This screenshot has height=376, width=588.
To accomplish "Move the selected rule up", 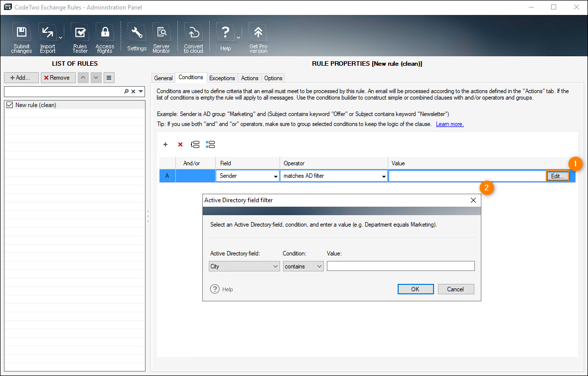I will pyautogui.click(x=83, y=78).
